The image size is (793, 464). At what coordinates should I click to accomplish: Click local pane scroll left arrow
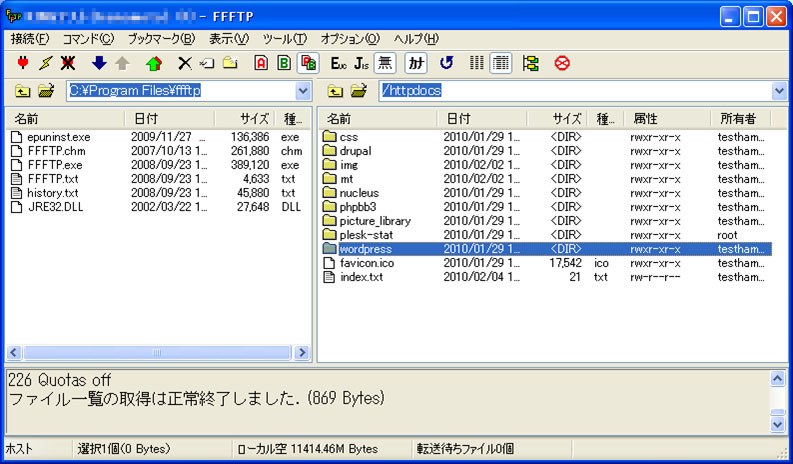point(14,353)
